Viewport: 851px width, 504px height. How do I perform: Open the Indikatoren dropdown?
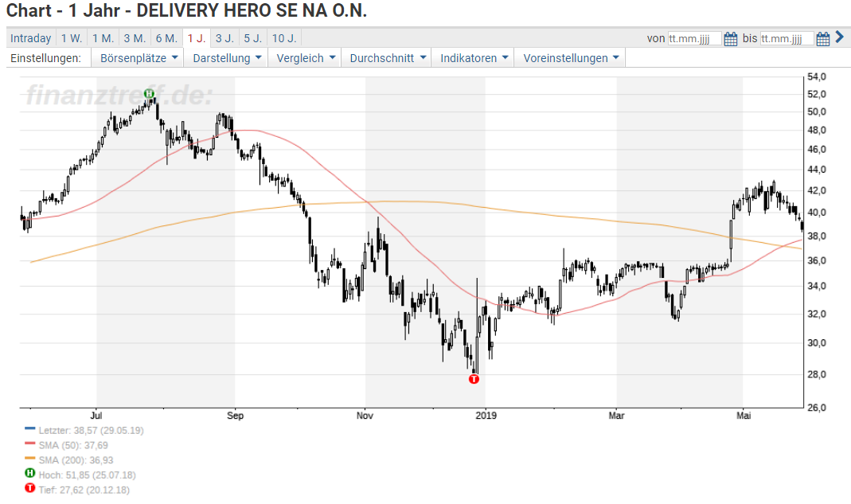474,58
